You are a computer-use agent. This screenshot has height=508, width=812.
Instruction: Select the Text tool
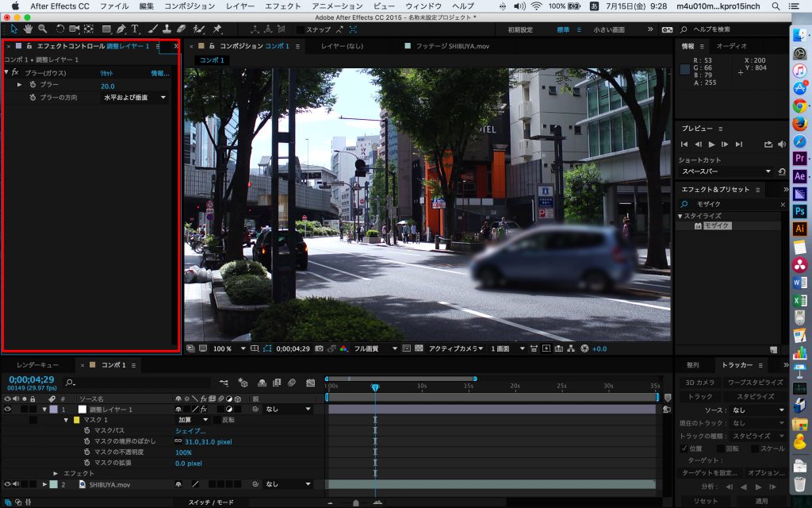tap(134, 30)
